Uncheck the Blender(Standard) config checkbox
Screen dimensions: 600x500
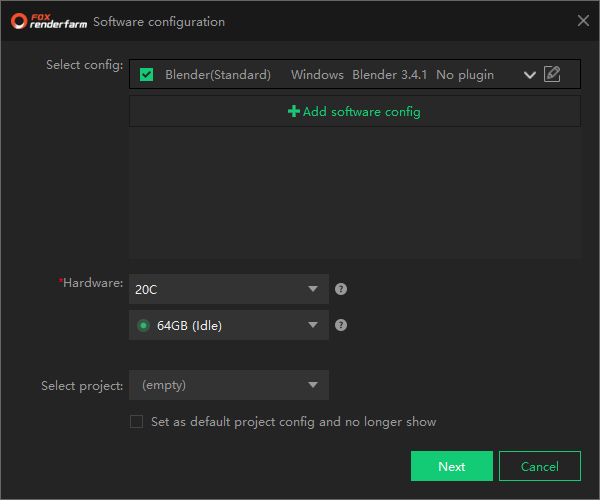(147, 75)
